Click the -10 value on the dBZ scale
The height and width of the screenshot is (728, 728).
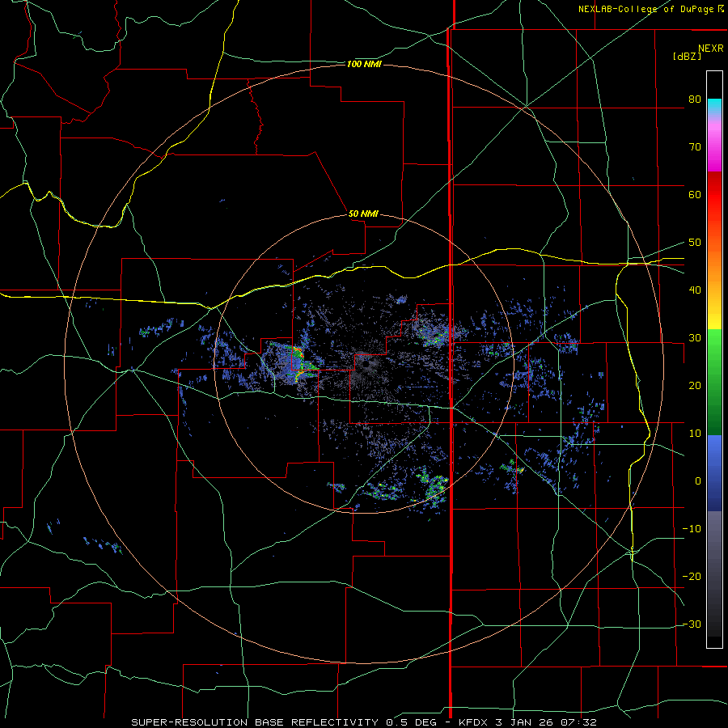pyautogui.click(x=692, y=529)
